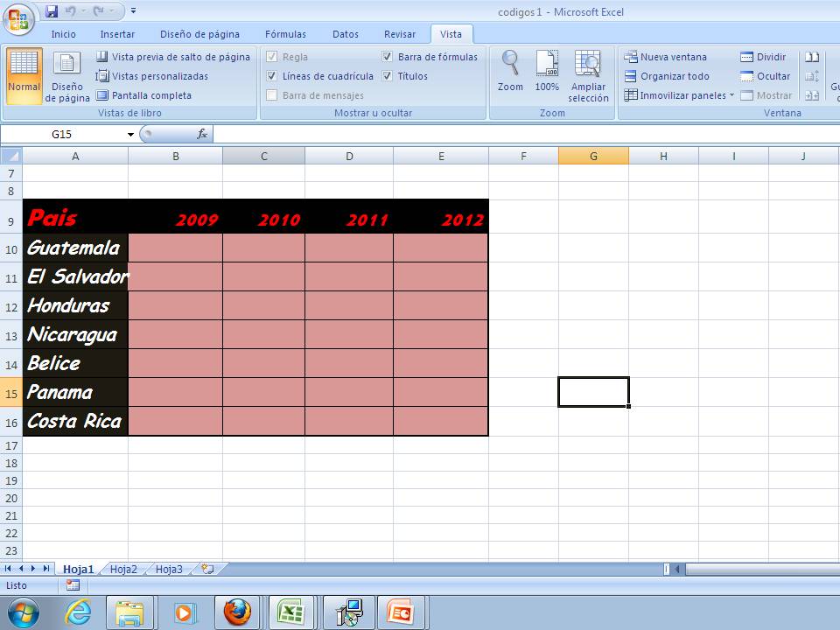
Task: Open Firefox from the taskbar
Action: coord(238,612)
